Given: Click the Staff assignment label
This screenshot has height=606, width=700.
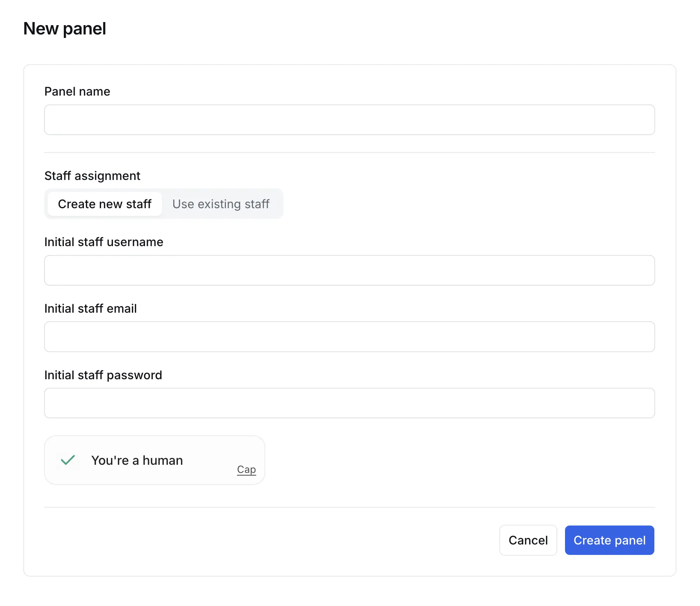Looking at the screenshot, I should click(x=92, y=176).
